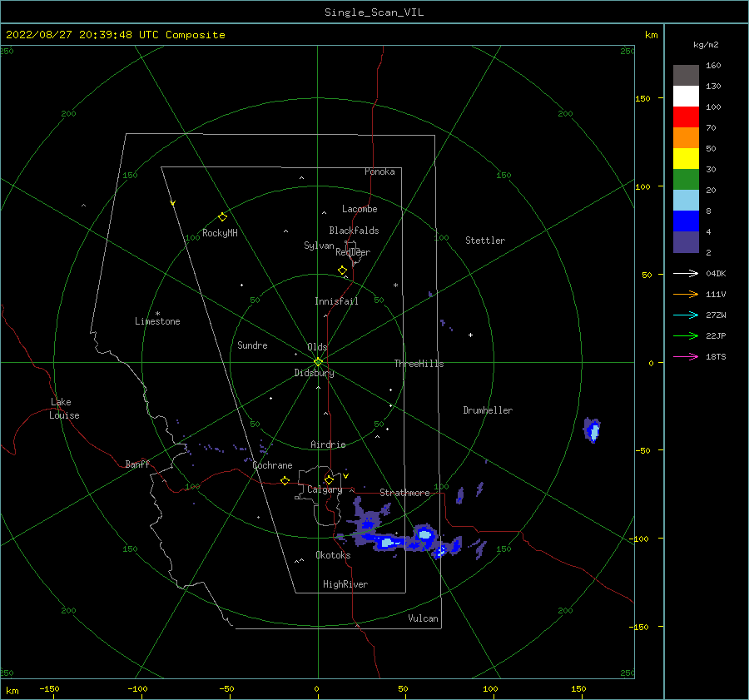The image size is (749, 700).
Task: Click the Blackfalds city label
Action: [354, 231]
